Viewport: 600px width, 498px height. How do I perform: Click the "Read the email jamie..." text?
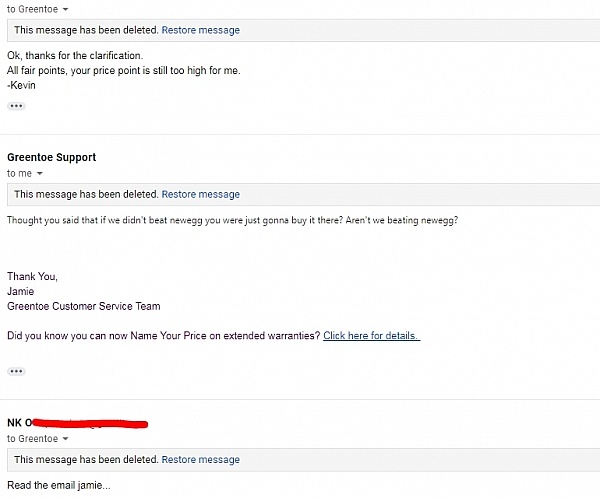(x=59, y=486)
